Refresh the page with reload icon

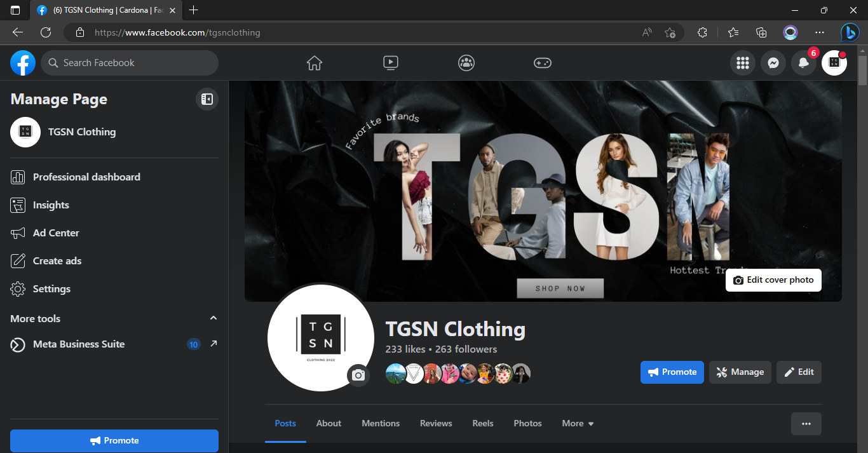point(46,32)
